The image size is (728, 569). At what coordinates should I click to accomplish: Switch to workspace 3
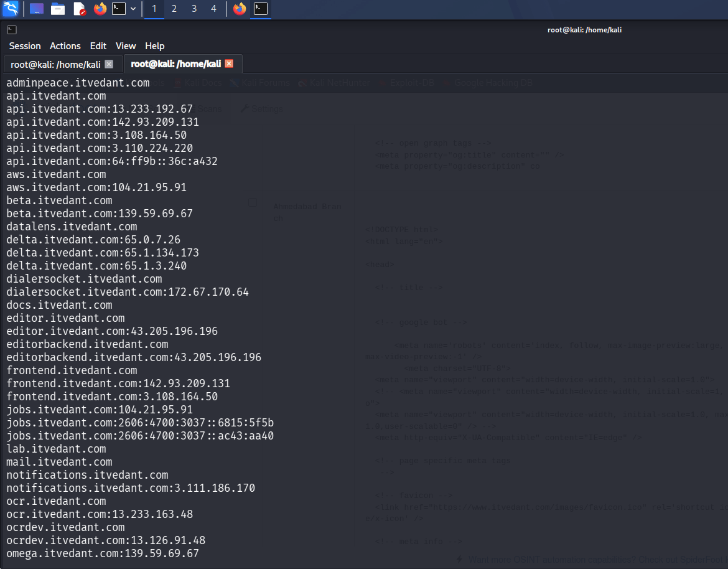point(194,8)
